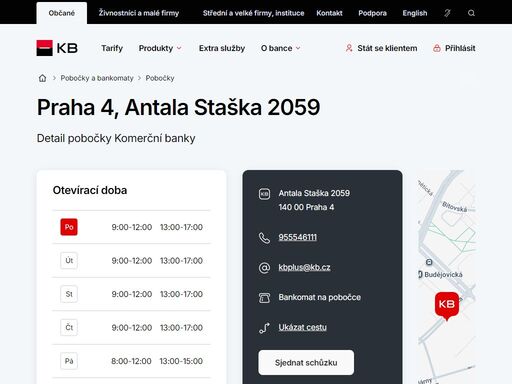The width and height of the screenshot is (512, 384).
Task: Click the kbplus@kb.cz email link
Action: point(304,267)
